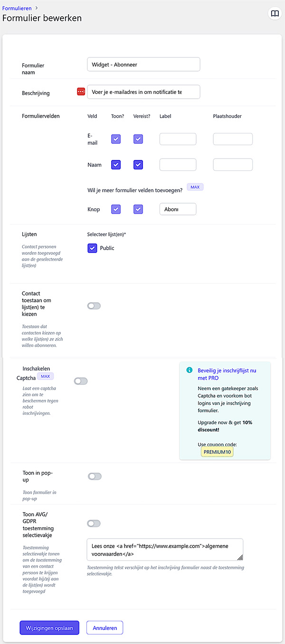Open Beveilig je inschrijflijst nu met PRO link
This screenshot has width=285, height=644.
(x=227, y=374)
